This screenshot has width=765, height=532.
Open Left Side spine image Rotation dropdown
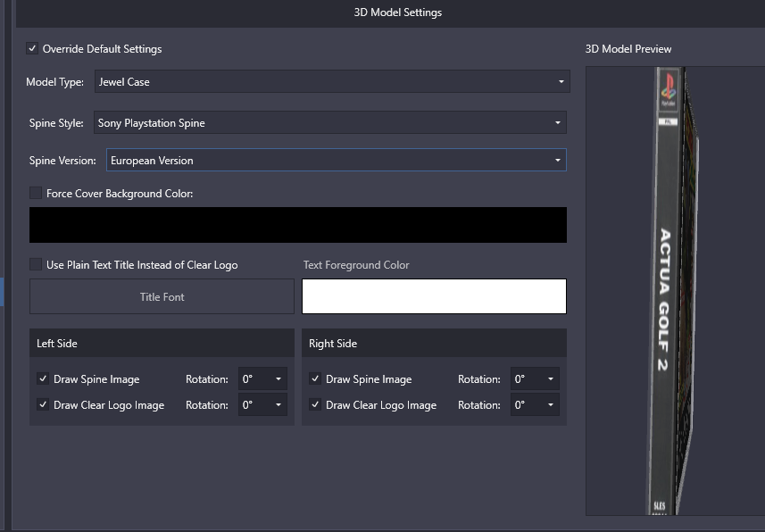coord(262,378)
